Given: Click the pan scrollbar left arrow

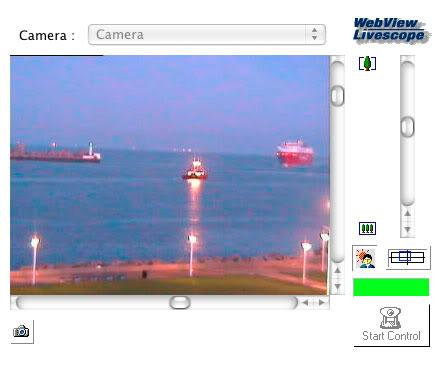Looking at the screenshot, I should [x=305, y=303].
